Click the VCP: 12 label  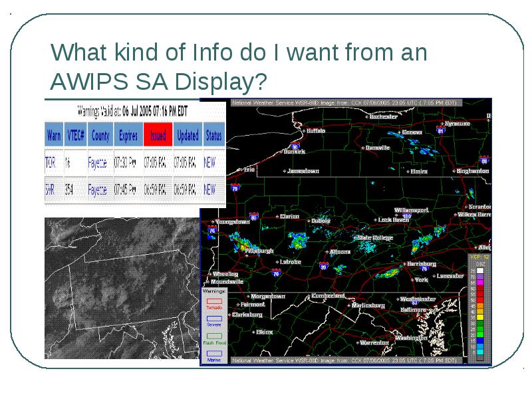(479, 257)
